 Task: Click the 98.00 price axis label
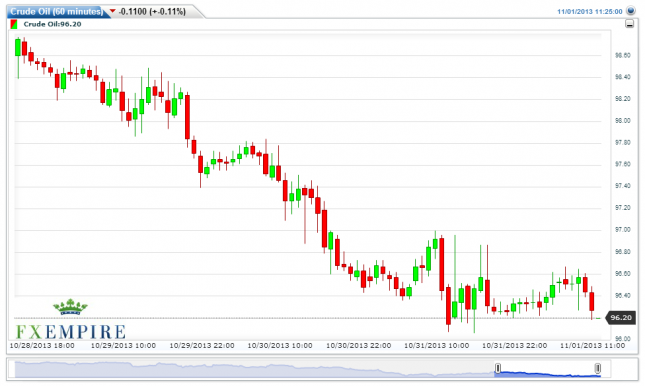point(622,121)
